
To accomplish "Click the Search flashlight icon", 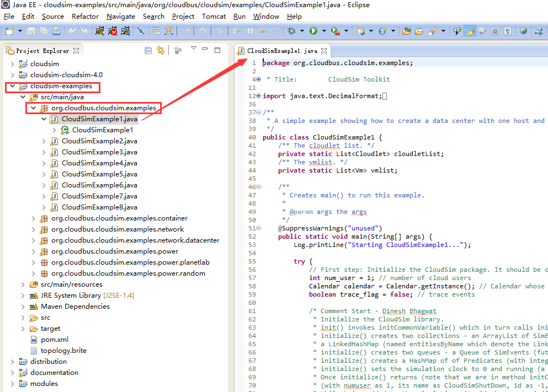I will 433,31.
